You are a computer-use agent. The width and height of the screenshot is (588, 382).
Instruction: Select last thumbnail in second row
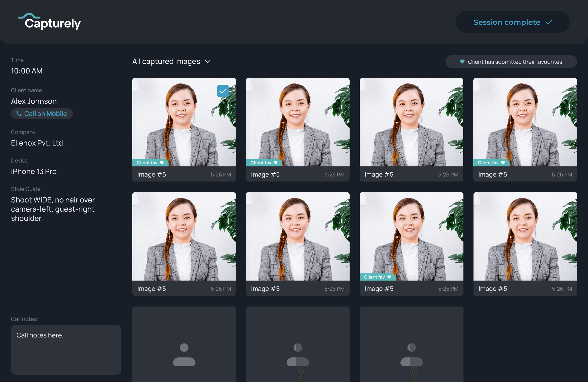[x=525, y=236]
